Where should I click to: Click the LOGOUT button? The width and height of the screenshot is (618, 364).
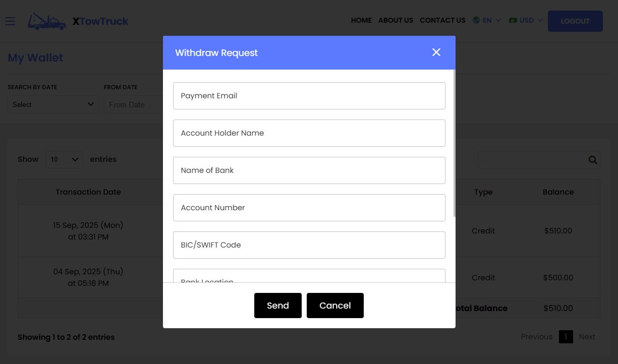(x=575, y=21)
